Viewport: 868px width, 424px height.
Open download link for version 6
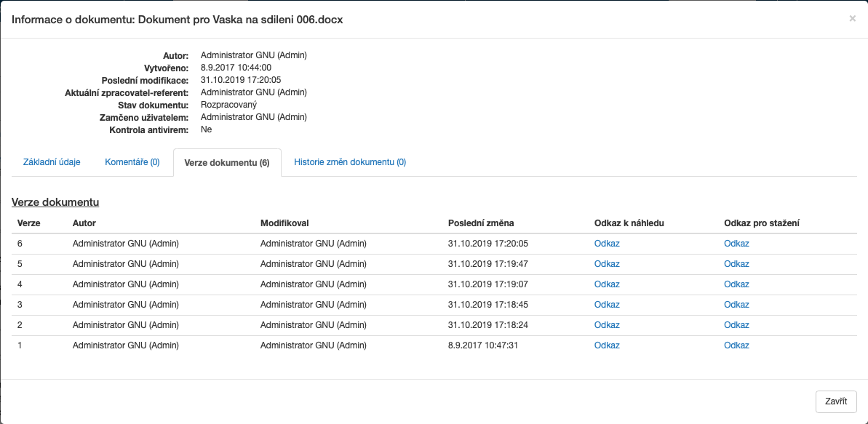[736, 244]
